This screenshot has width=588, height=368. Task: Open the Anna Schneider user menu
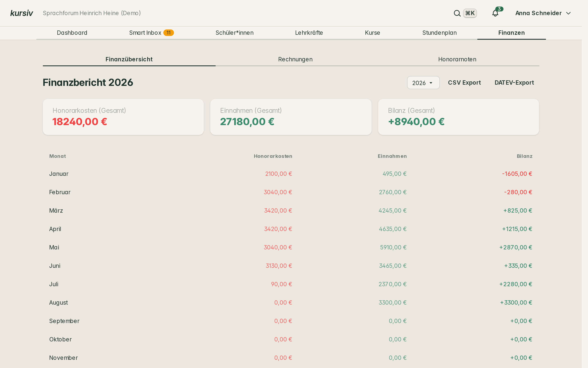click(x=543, y=13)
